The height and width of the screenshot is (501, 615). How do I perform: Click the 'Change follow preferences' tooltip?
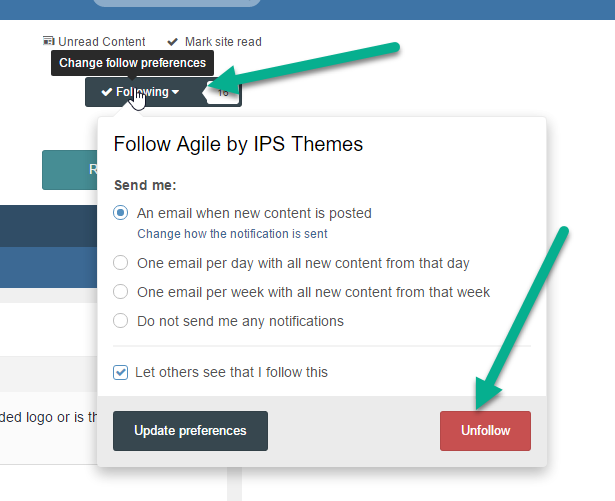132,63
